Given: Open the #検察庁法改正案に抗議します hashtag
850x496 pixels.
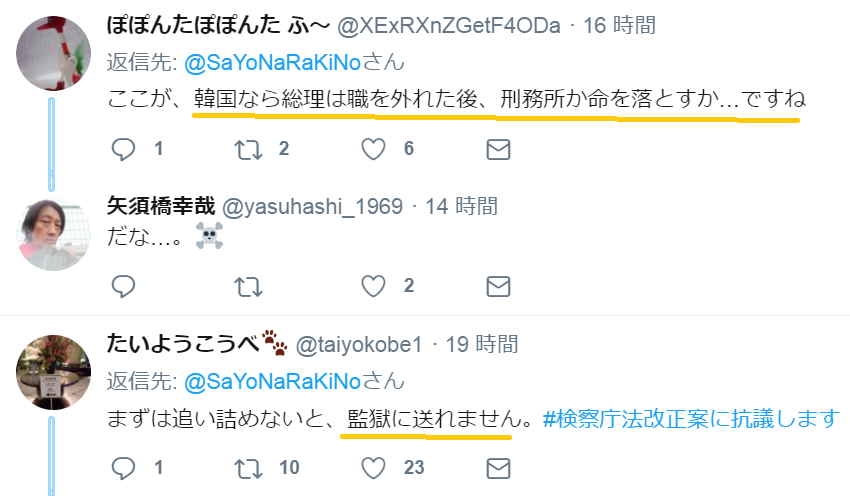Looking at the screenshot, I should [691, 419].
